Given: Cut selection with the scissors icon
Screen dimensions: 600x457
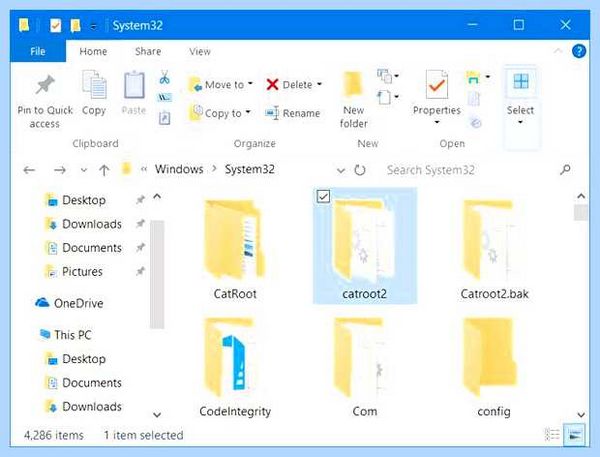Looking at the screenshot, I should tap(165, 77).
